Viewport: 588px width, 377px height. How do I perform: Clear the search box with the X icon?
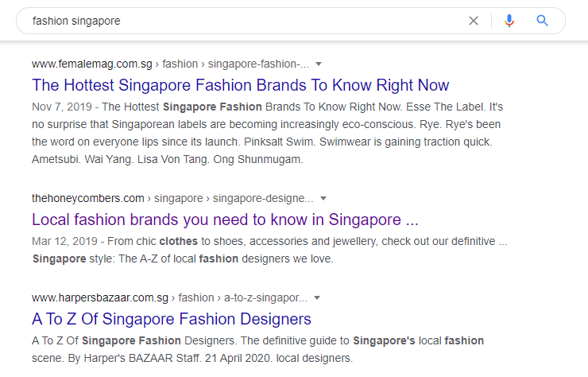pyautogui.click(x=474, y=21)
